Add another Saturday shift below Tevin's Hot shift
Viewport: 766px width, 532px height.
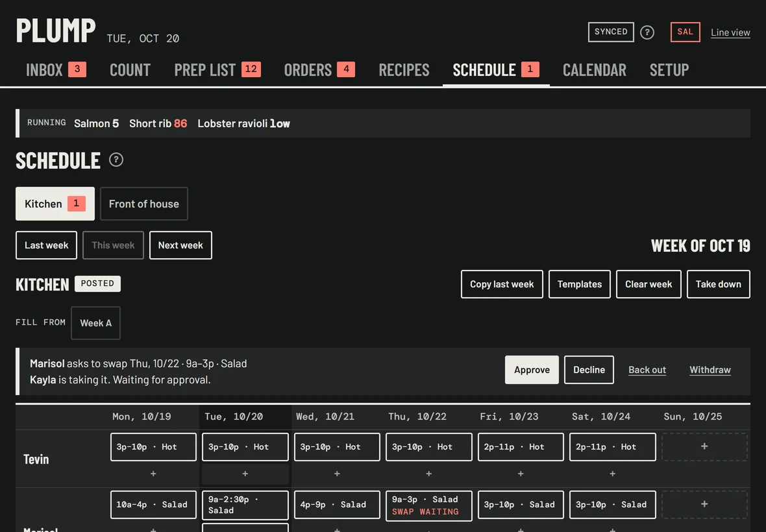[613, 474]
